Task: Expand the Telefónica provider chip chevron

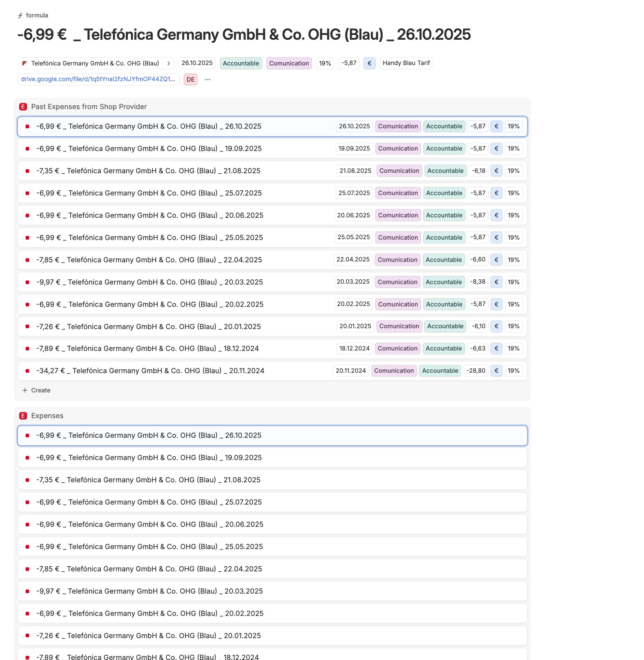Action: point(168,63)
